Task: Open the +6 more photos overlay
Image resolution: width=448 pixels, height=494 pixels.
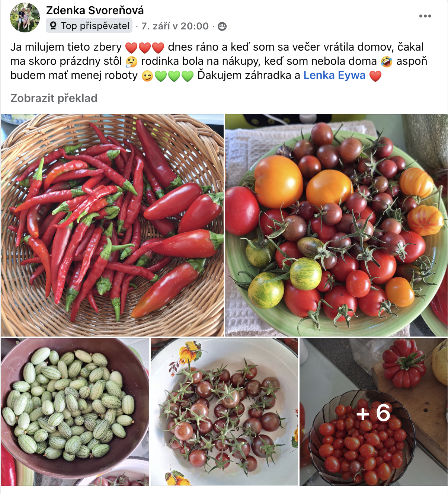Action: 374,412
